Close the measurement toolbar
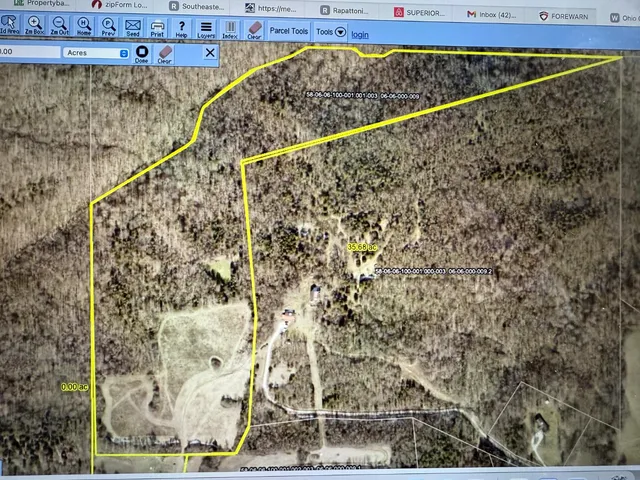The image size is (640, 480). click(x=210, y=53)
